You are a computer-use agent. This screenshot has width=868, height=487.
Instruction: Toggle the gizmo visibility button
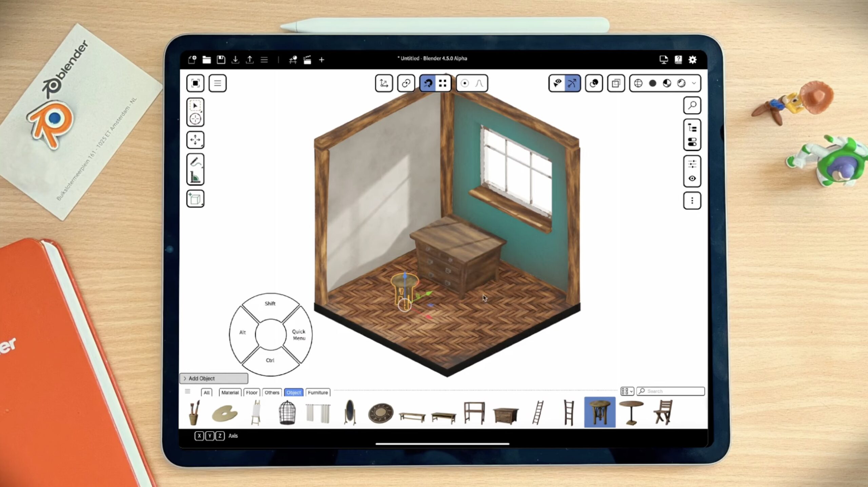click(x=572, y=83)
